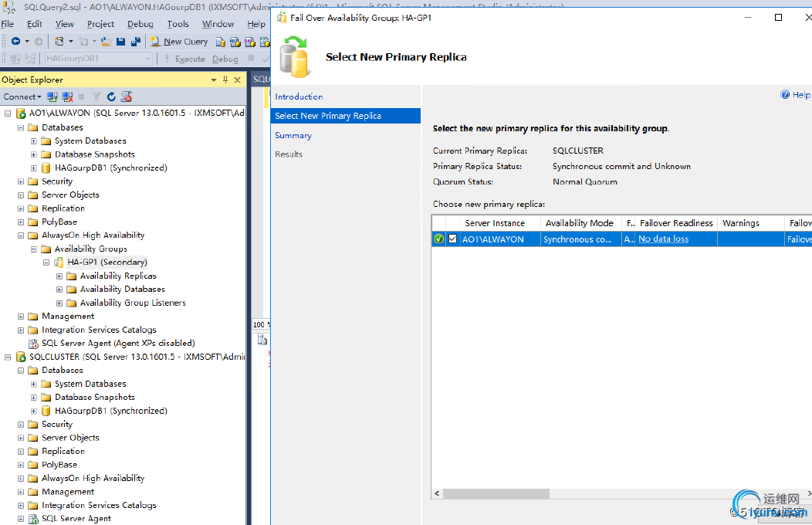Select the Select New Primary Replica step
812x525 pixels.
click(x=346, y=116)
